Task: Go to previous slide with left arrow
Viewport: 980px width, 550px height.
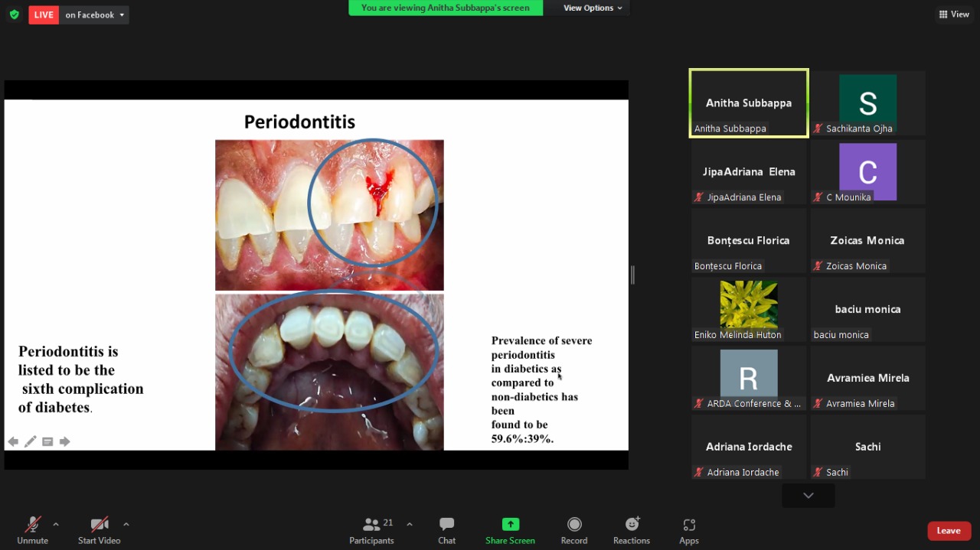Action: [x=13, y=441]
